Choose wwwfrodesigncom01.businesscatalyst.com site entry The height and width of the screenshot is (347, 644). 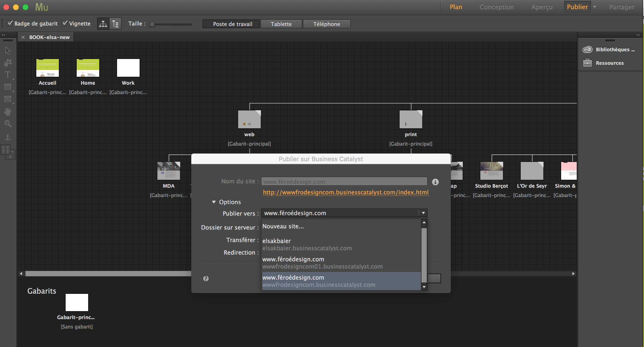tap(341, 263)
